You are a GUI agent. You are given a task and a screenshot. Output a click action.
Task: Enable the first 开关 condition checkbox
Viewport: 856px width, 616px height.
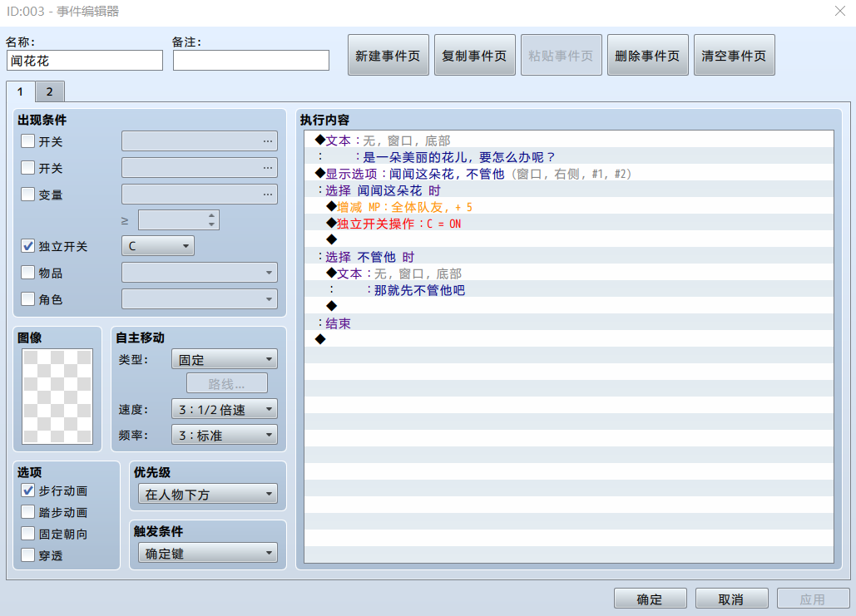pos(27,141)
